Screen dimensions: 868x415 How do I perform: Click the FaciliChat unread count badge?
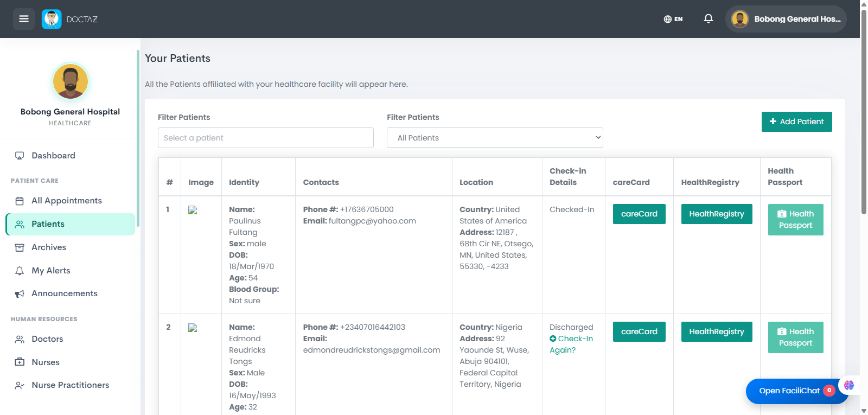(829, 391)
